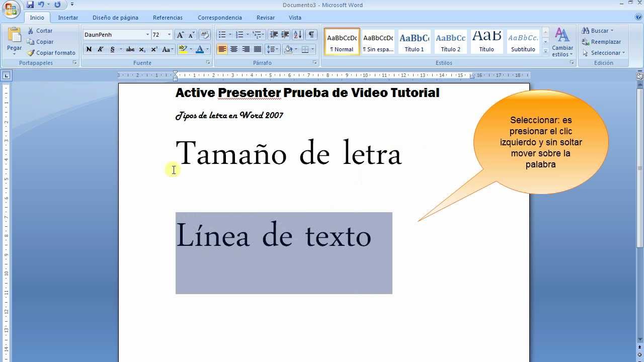Screen dimensions: 644x362
Task: Increase font size with the grow font icon
Action: click(180, 35)
